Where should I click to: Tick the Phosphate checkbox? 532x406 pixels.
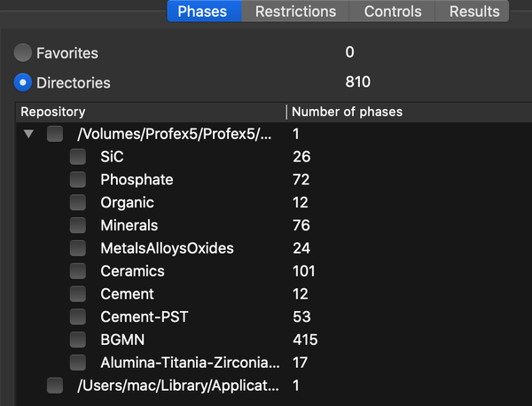[x=78, y=180]
